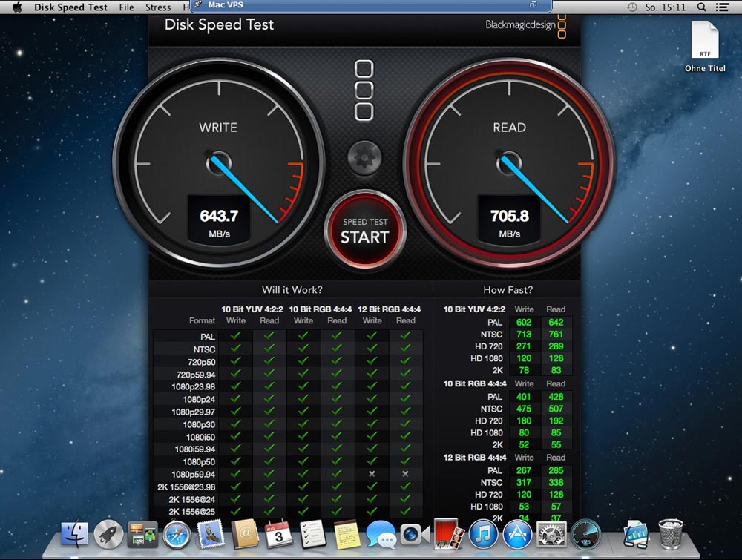Click the 713 NTSC write value
The image size is (742, 560).
524,334
